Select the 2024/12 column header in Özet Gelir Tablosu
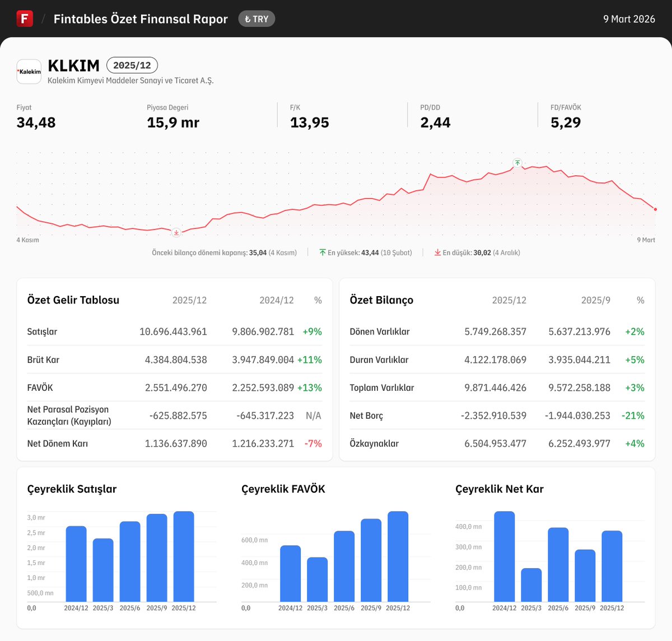 point(277,300)
